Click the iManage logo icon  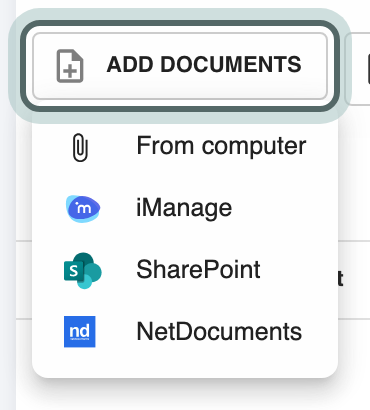pyautogui.click(x=83, y=209)
